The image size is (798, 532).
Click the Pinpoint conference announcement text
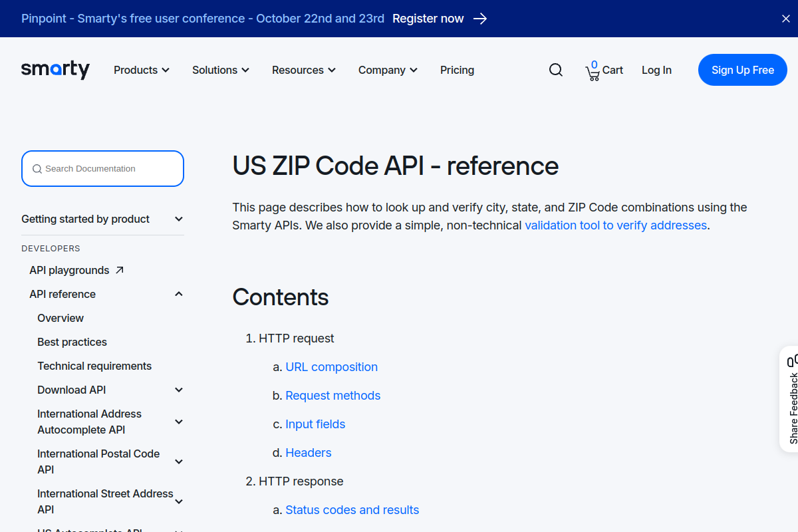(x=203, y=19)
